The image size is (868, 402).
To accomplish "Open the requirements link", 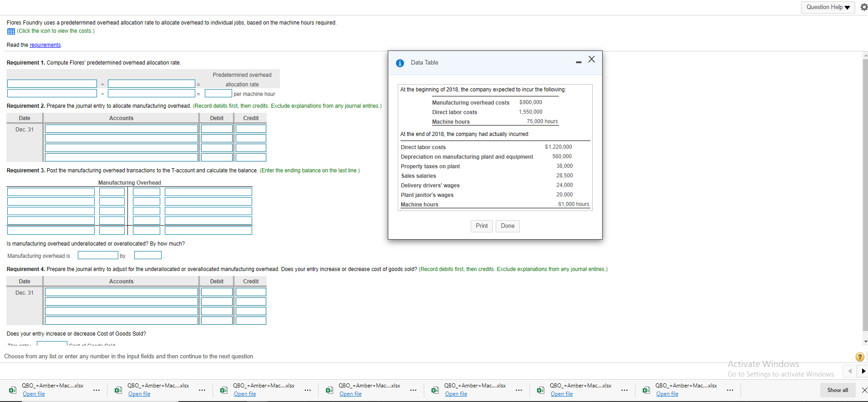I will point(45,45).
